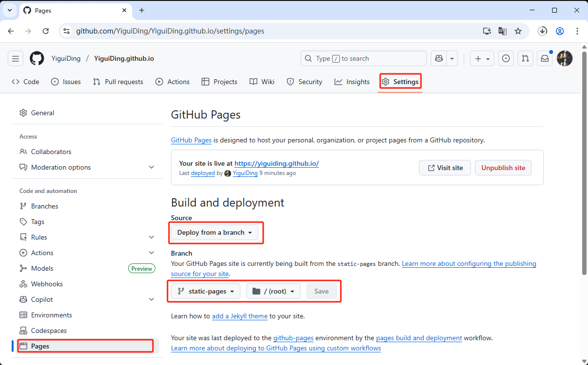Click the Chrome bookmark star icon

(x=518, y=31)
